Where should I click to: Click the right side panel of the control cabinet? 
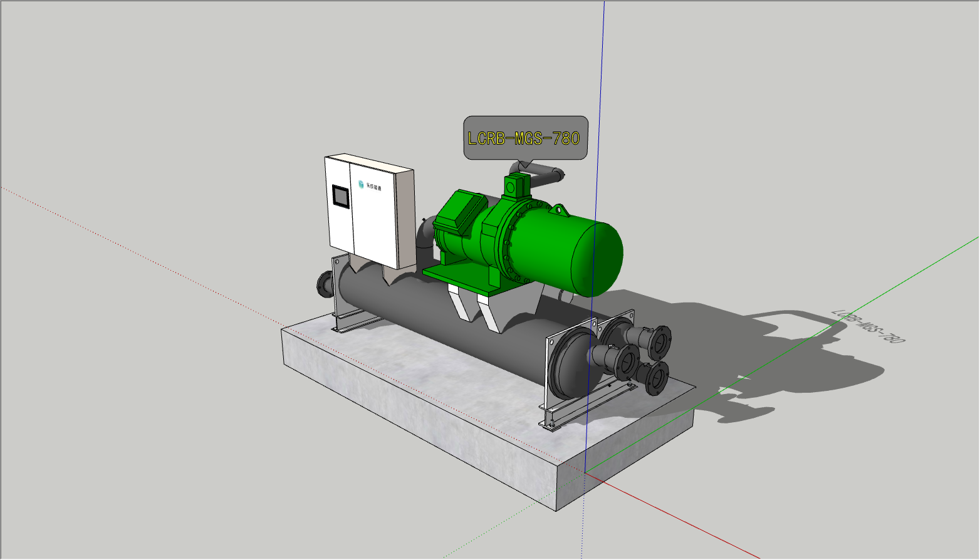[406, 219]
